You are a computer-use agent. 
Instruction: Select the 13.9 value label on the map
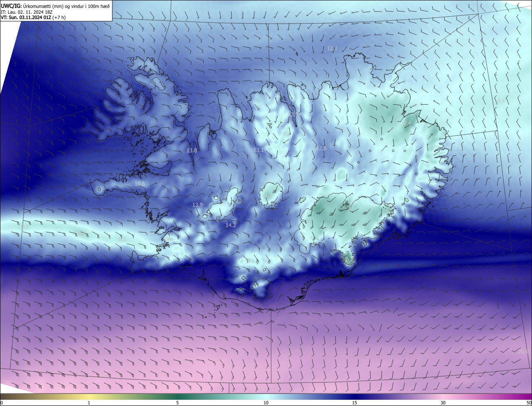pos(197,205)
